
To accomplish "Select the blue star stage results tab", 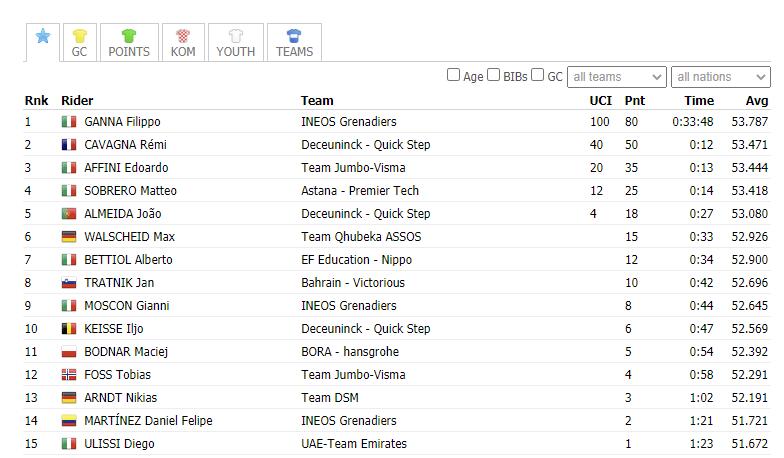I will [43, 42].
